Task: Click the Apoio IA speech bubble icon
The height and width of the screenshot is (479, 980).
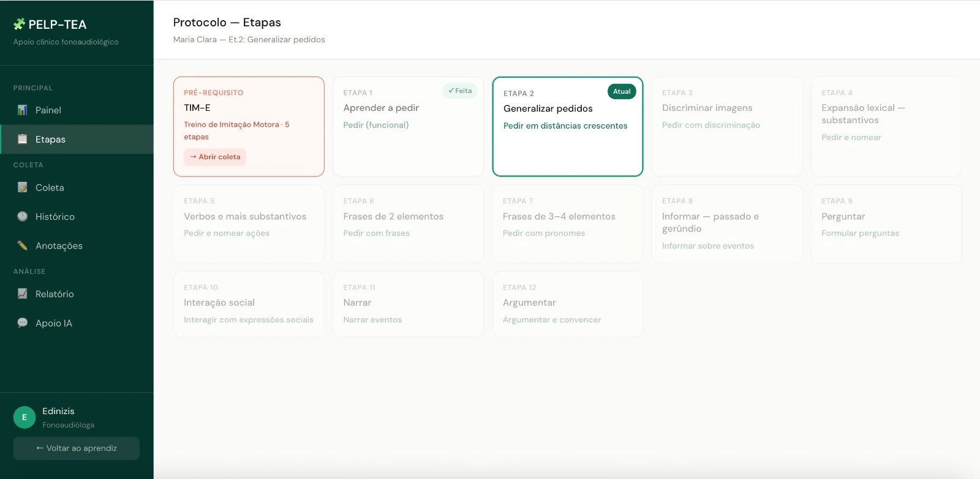Action: click(23, 323)
